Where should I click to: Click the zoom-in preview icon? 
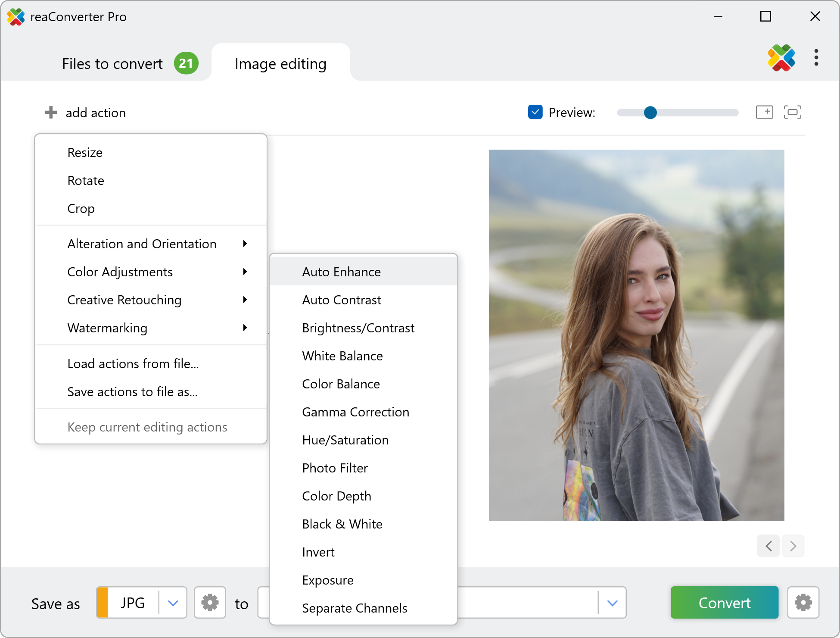764,112
